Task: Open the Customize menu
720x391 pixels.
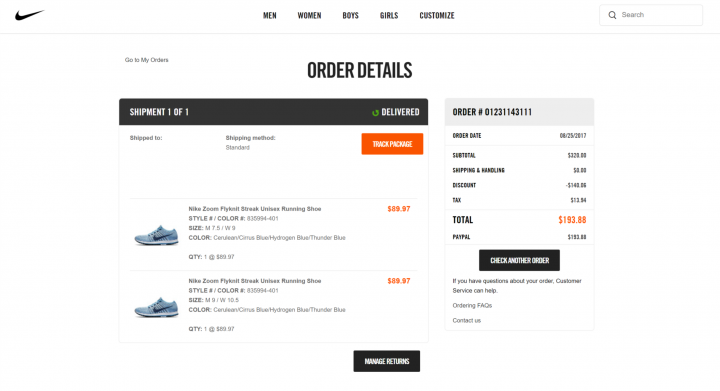Action: pyautogui.click(x=437, y=16)
